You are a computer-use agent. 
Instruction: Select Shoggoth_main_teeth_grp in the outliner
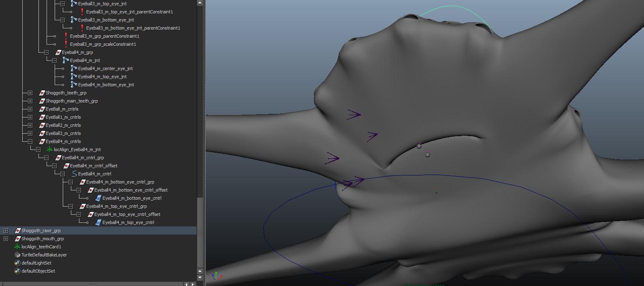tap(71, 101)
